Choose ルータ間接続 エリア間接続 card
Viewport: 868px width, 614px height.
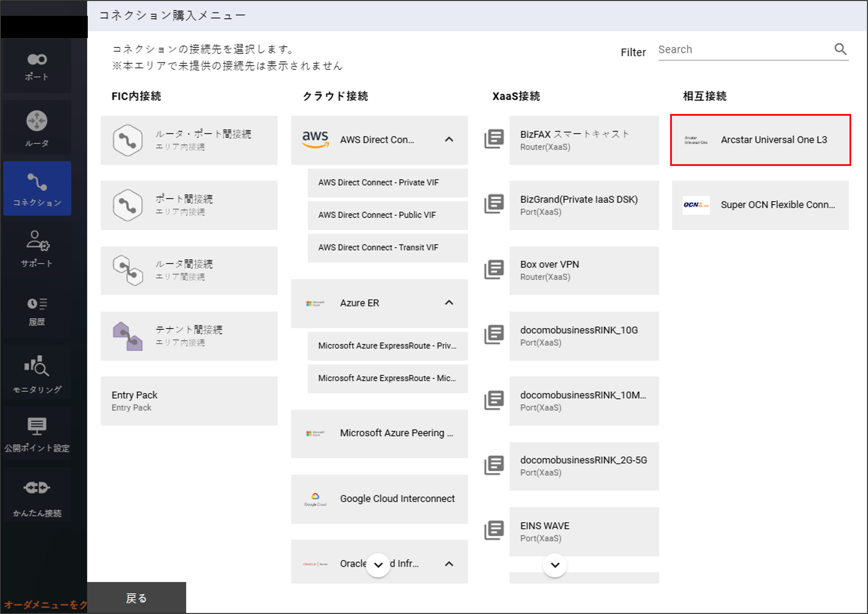[x=189, y=271]
